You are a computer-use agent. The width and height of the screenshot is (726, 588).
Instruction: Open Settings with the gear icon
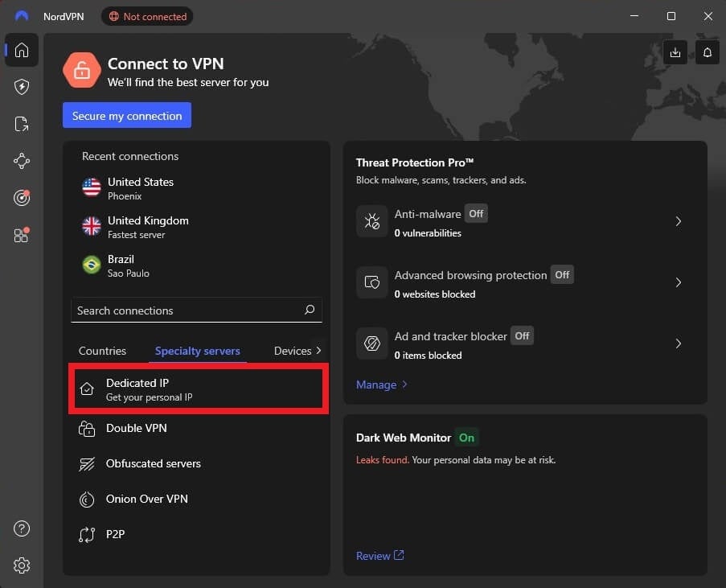pyautogui.click(x=22, y=565)
